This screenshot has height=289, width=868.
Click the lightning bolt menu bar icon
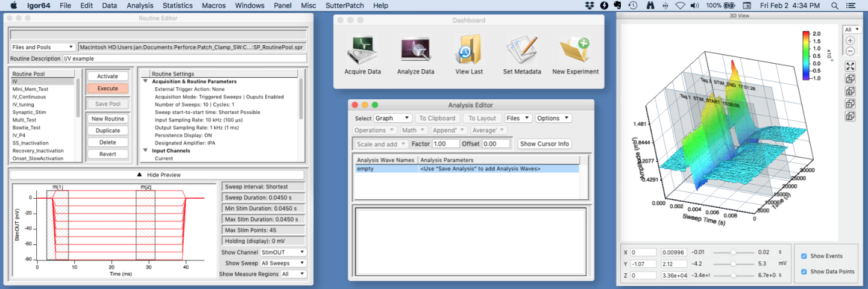[x=604, y=5]
